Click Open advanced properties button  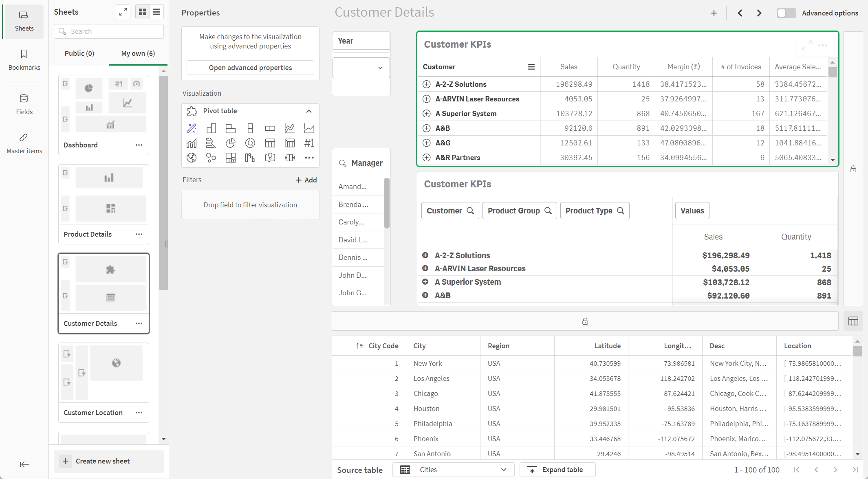[x=250, y=67]
